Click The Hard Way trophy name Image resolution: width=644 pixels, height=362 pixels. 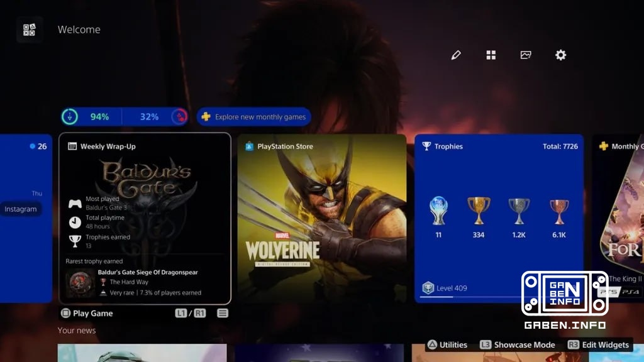click(x=129, y=282)
